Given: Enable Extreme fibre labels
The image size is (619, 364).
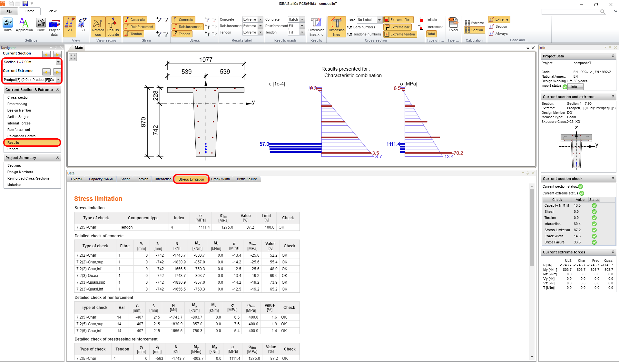Looking at the screenshot, I should [x=398, y=20].
